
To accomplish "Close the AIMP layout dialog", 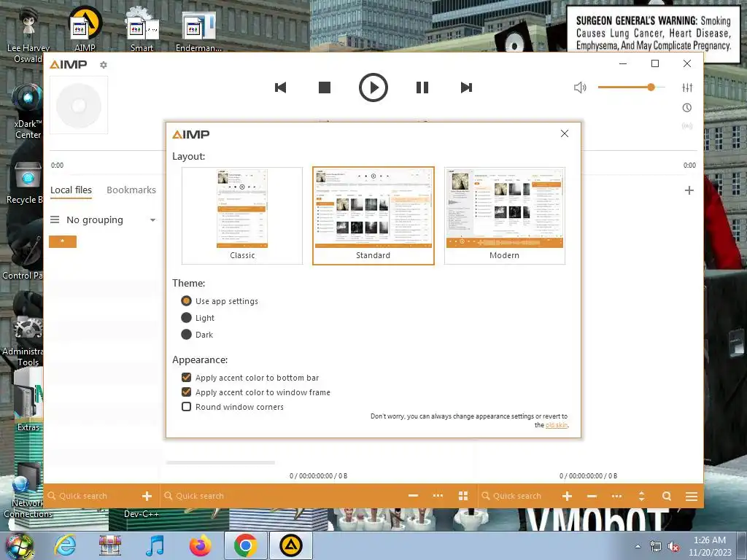I will (565, 134).
